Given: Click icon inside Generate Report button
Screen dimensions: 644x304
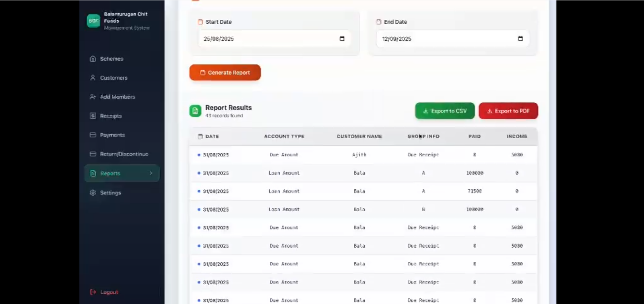Looking at the screenshot, I should [202, 73].
